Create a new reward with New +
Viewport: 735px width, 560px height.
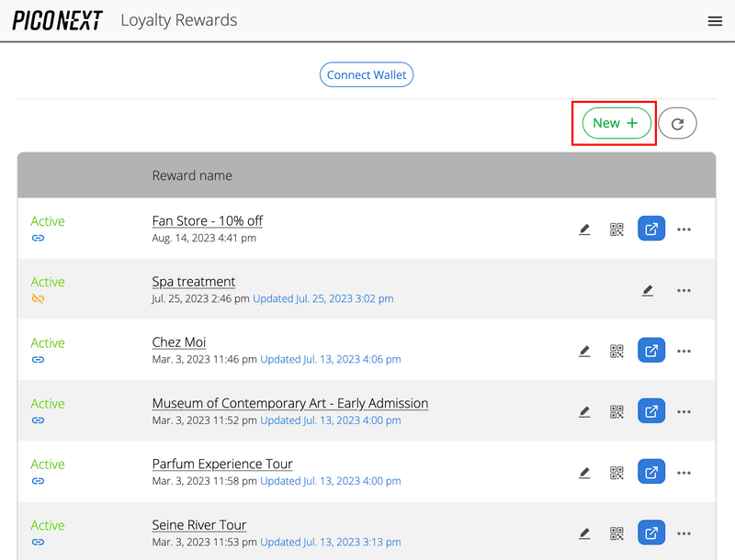pyautogui.click(x=616, y=123)
